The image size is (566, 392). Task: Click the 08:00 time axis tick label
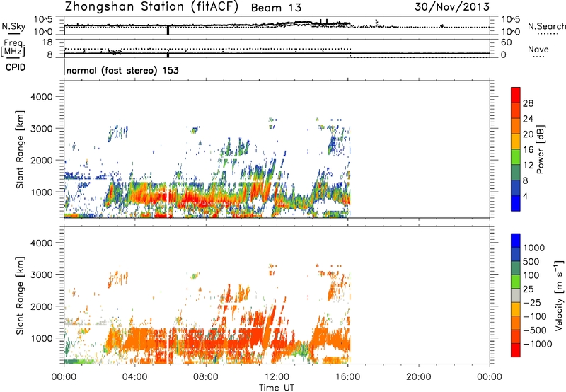pyautogui.click(x=205, y=377)
